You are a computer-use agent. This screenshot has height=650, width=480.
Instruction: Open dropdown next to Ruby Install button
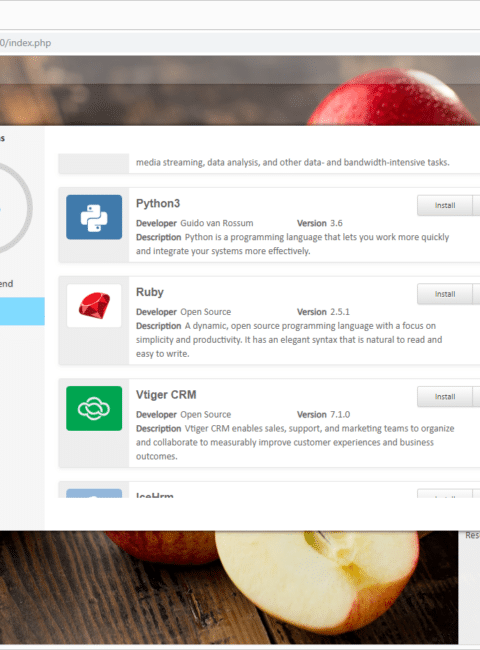pyautogui.click(x=476, y=294)
